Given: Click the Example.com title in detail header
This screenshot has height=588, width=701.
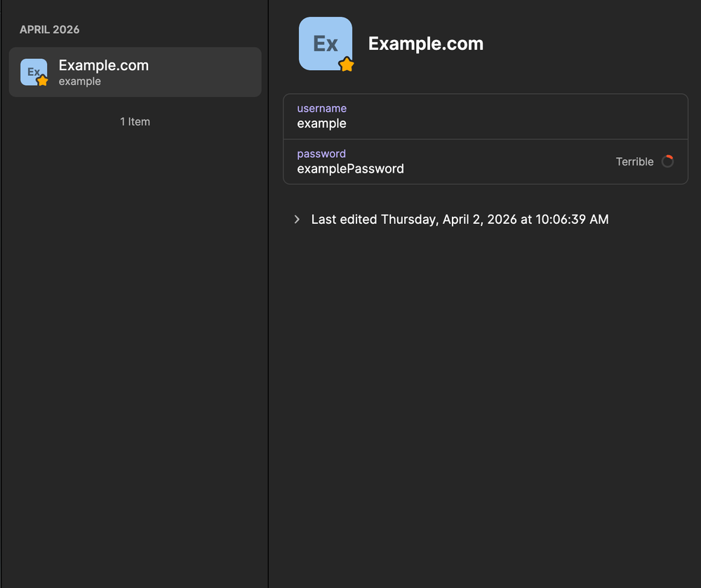Looking at the screenshot, I should click(425, 44).
